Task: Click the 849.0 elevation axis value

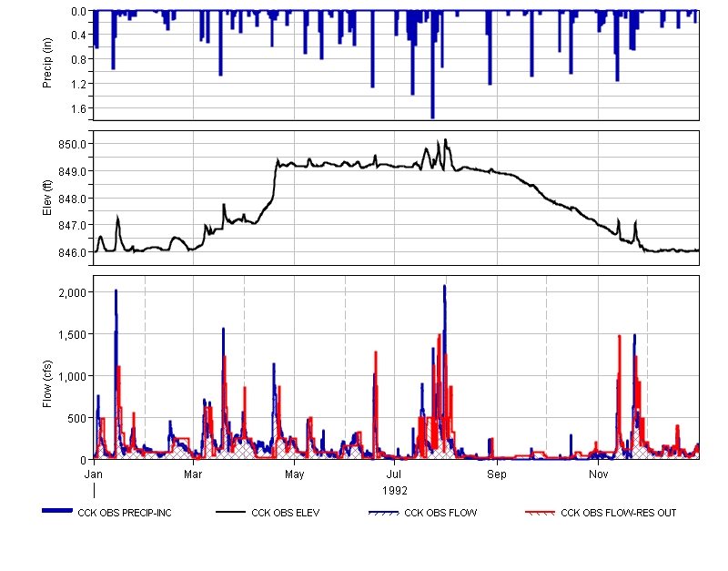Action: point(73,172)
